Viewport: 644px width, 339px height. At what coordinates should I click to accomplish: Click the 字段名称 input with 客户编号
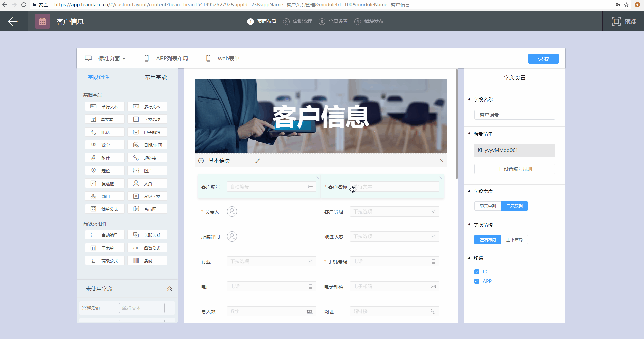[515, 115]
